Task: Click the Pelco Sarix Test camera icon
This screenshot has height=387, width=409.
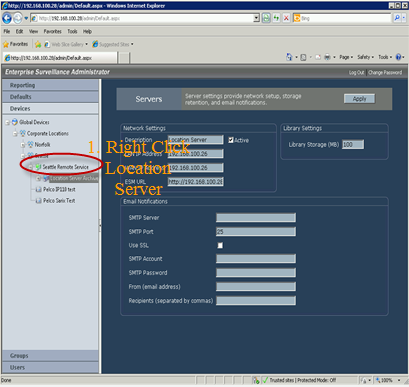Action: click(x=38, y=200)
